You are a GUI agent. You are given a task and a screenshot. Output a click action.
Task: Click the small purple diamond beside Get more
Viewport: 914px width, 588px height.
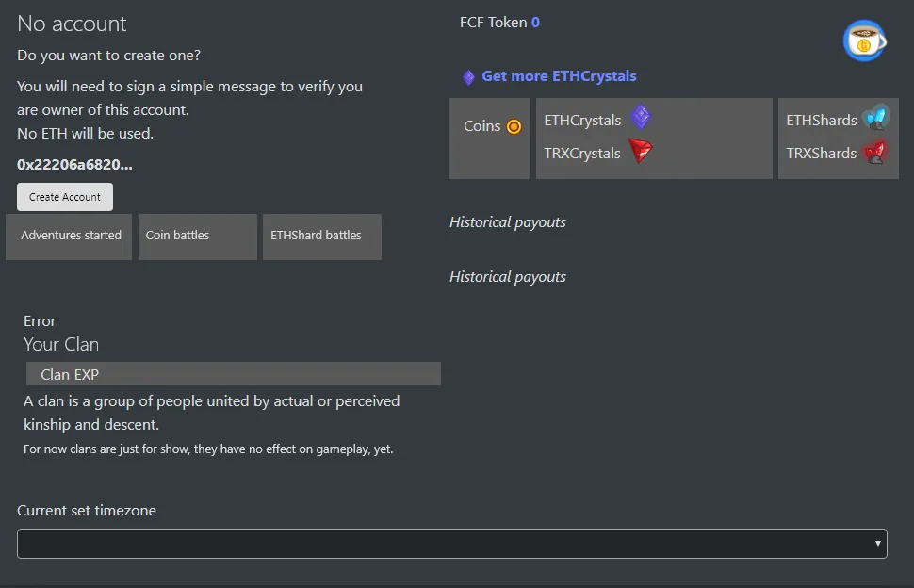pos(468,77)
